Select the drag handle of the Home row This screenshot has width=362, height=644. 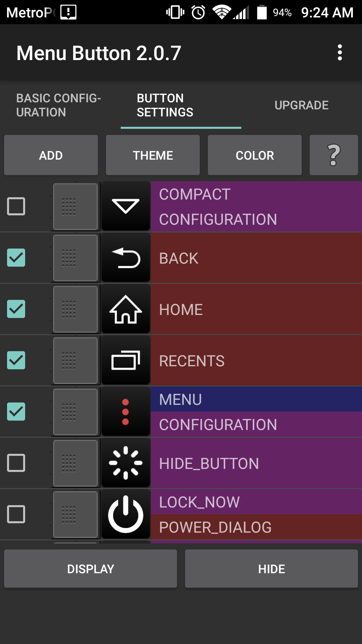pos(75,309)
